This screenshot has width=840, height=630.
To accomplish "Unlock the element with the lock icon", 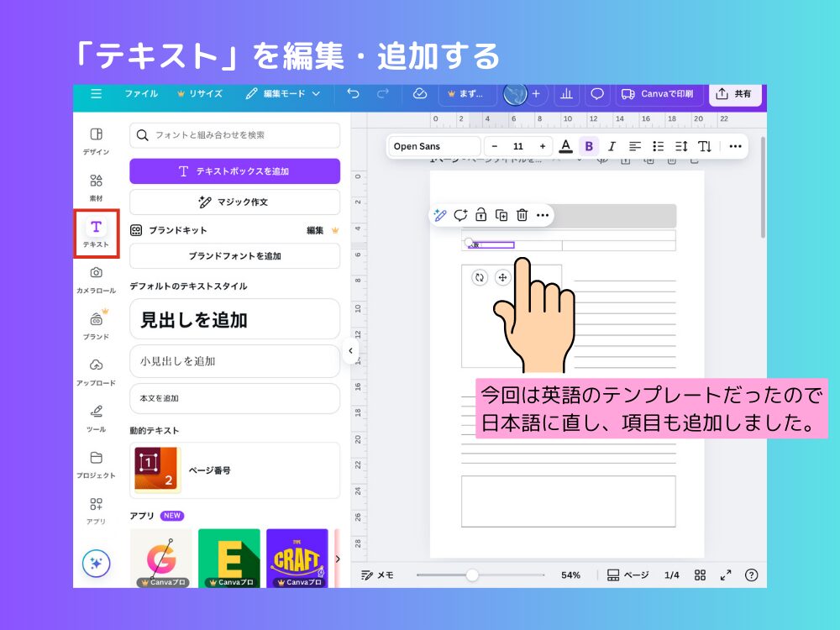I will point(480,215).
